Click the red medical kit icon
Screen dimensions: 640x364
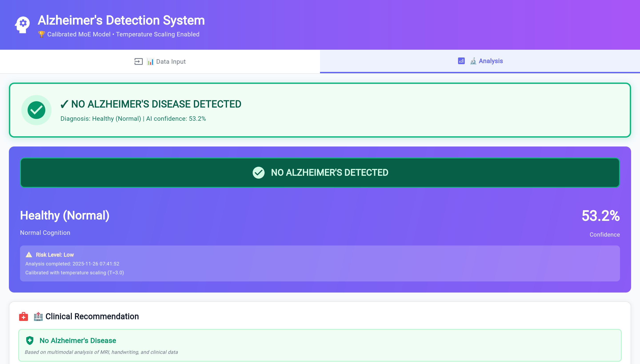(x=24, y=317)
